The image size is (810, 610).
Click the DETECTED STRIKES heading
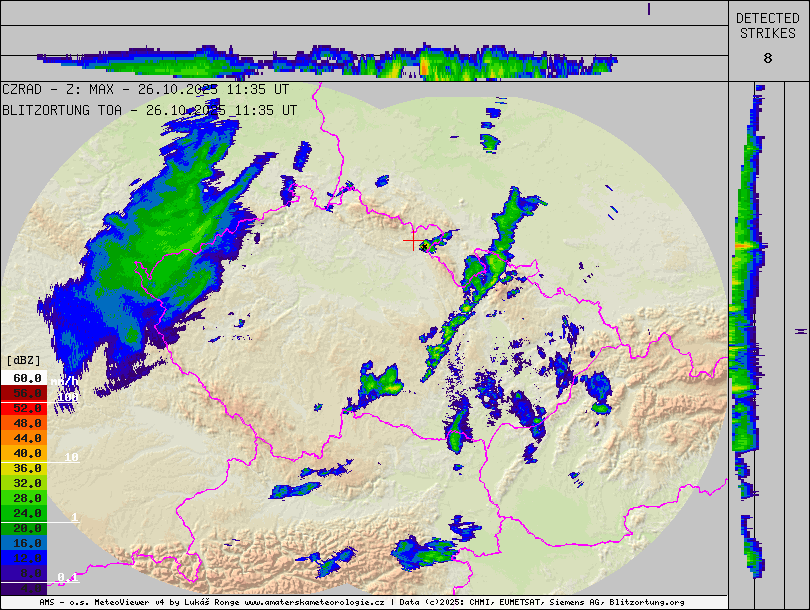point(767,26)
